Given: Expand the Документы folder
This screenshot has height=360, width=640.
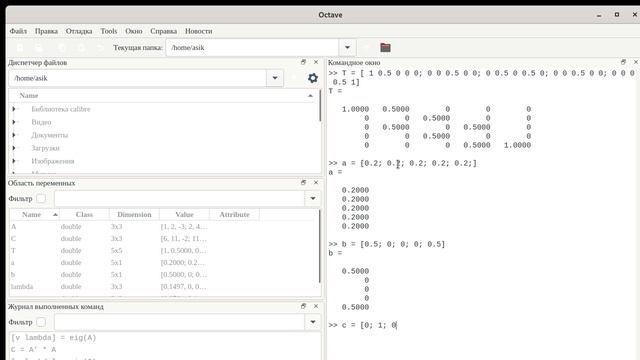Looking at the screenshot, I should click(14, 135).
